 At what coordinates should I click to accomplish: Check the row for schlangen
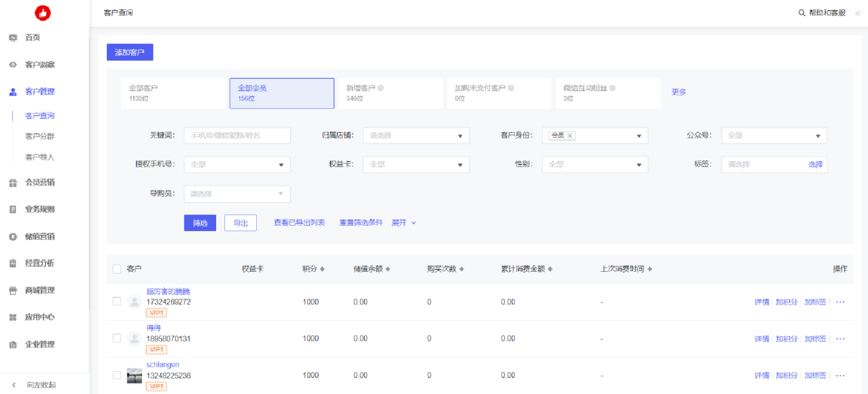click(117, 375)
